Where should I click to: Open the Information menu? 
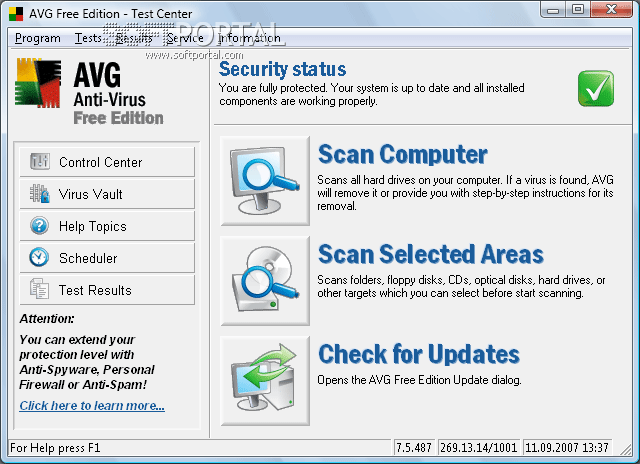click(x=249, y=38)
